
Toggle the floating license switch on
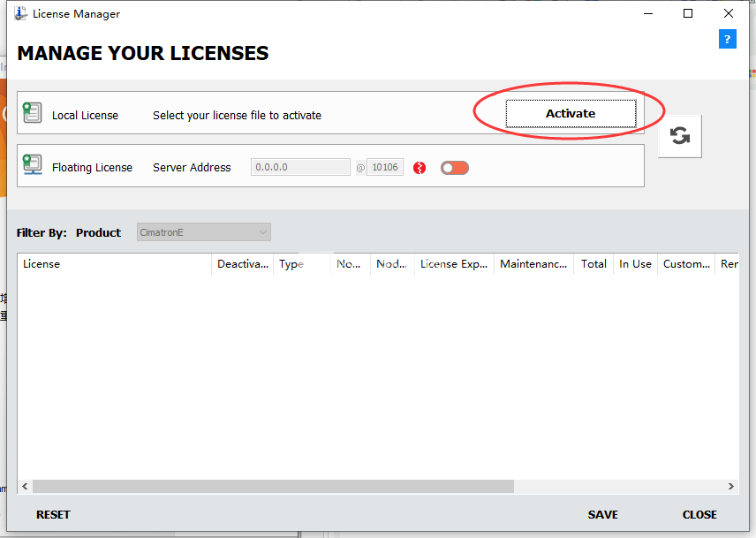click(454, 168)
